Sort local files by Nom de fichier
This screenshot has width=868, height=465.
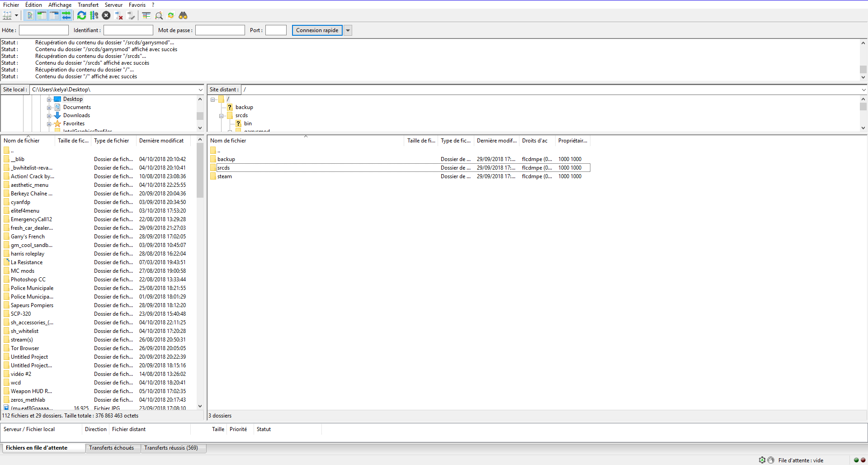pos(28,141)
